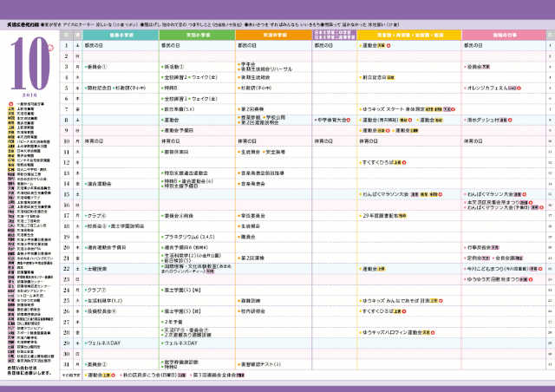This screenshot has width=555, height=392.
Task: Click the large purple month number 10
Action: [30, 63]
